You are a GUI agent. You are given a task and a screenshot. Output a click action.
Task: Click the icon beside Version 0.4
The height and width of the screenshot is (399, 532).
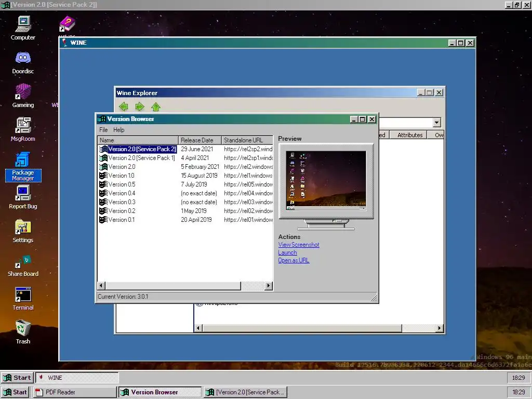tap(103, 193)
